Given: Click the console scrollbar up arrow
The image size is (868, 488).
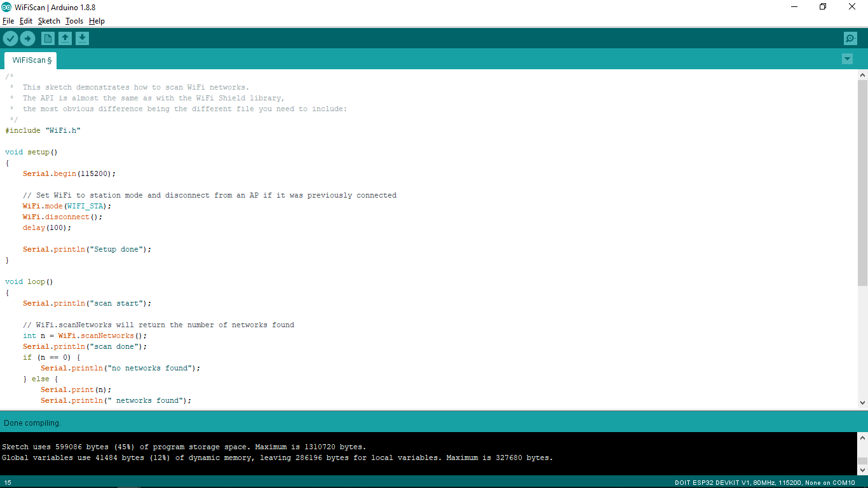Looking at the screenshot, I should pyautogui.click(x=862, y=438).
